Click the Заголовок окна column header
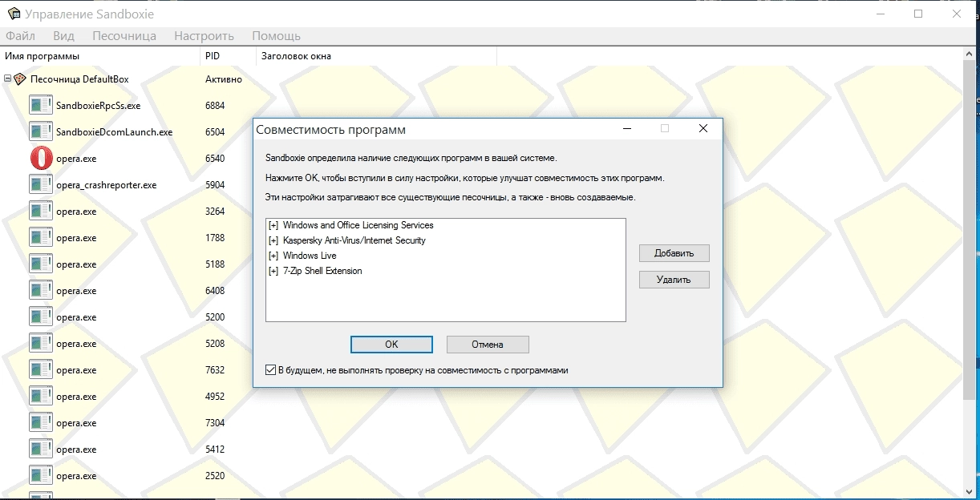The image size is (980, 500). coord(377,56)
